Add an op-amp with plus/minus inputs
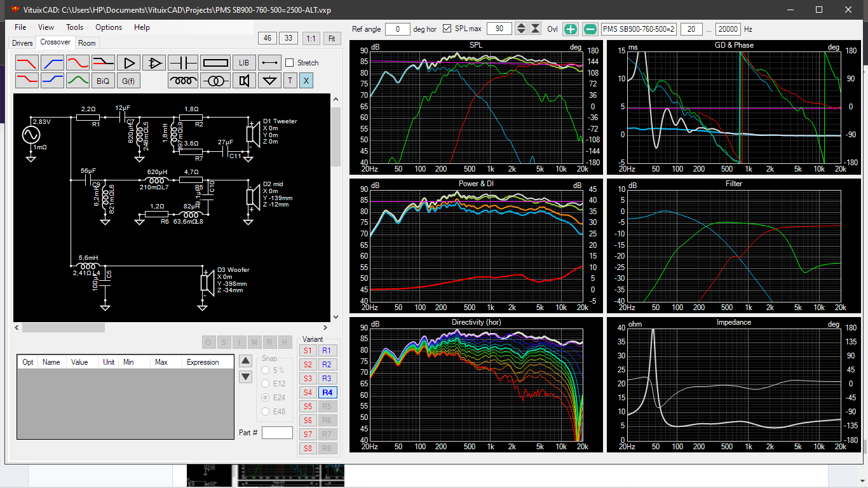 pos(154,63)
